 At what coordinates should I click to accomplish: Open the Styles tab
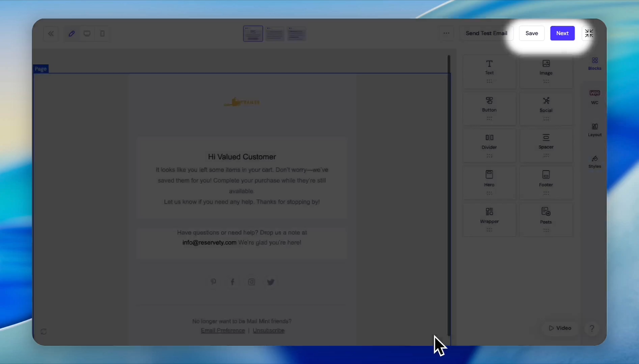click(x=594, y=162)
